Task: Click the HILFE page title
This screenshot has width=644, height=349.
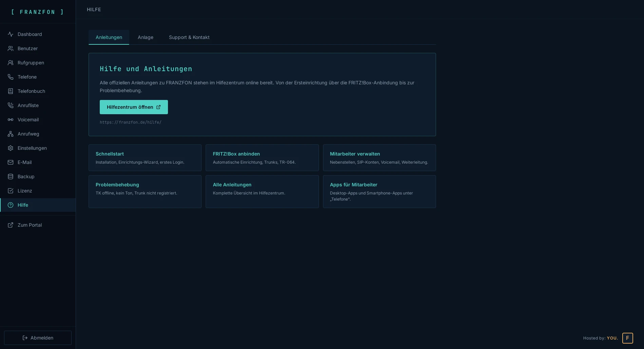Action: (94, 9)
